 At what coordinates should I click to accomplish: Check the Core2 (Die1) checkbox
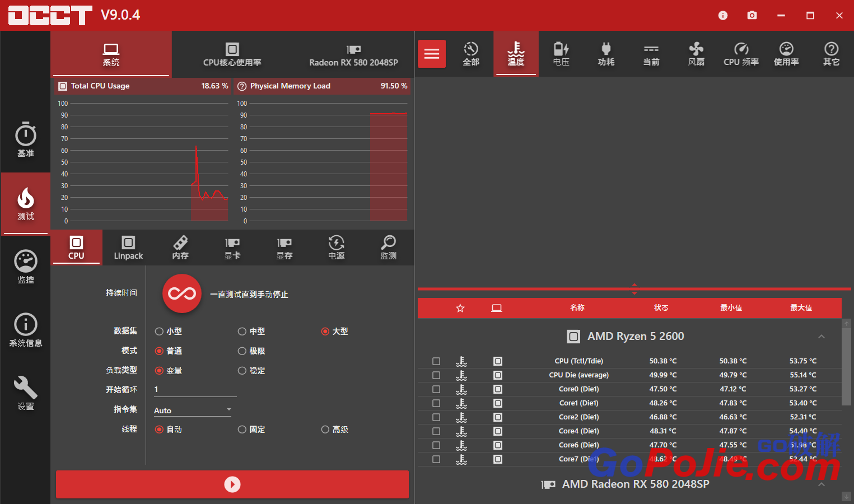(436, 417)
